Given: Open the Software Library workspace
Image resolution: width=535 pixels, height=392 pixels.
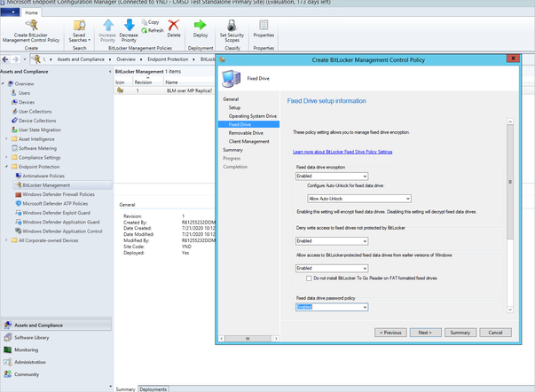Looking at the screenshot, I should tap(31, 337).
